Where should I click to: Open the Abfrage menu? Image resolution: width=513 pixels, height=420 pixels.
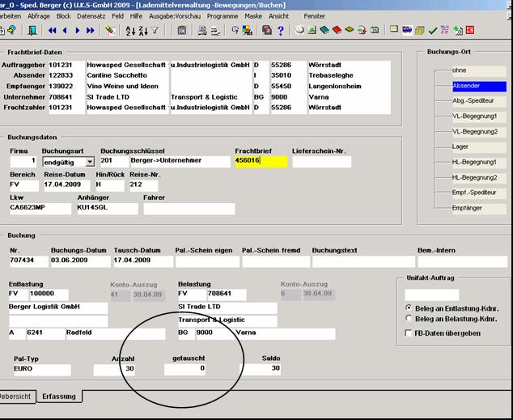(39, 16)
